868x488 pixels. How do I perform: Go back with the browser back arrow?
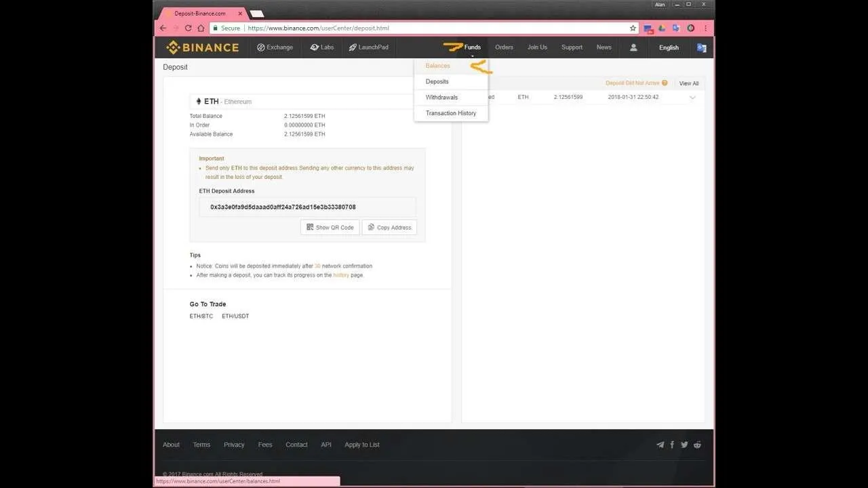tap(163, 28)
